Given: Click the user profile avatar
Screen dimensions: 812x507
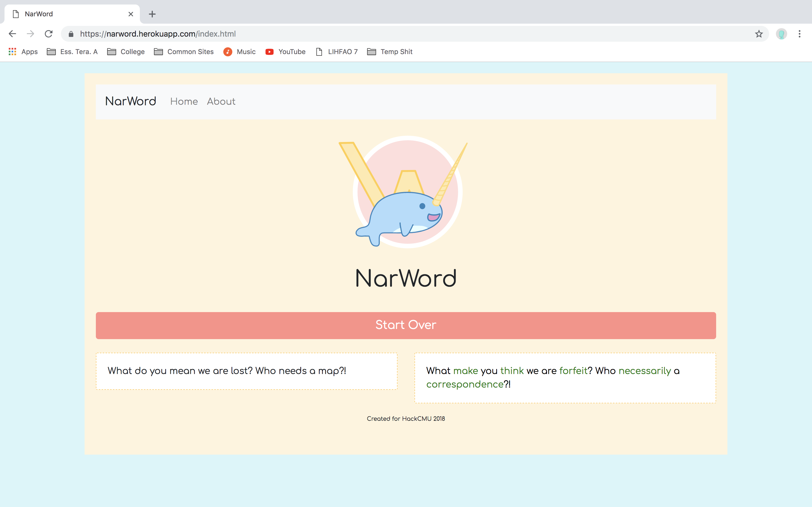Looking at the screenshot, I should [781, 34].
